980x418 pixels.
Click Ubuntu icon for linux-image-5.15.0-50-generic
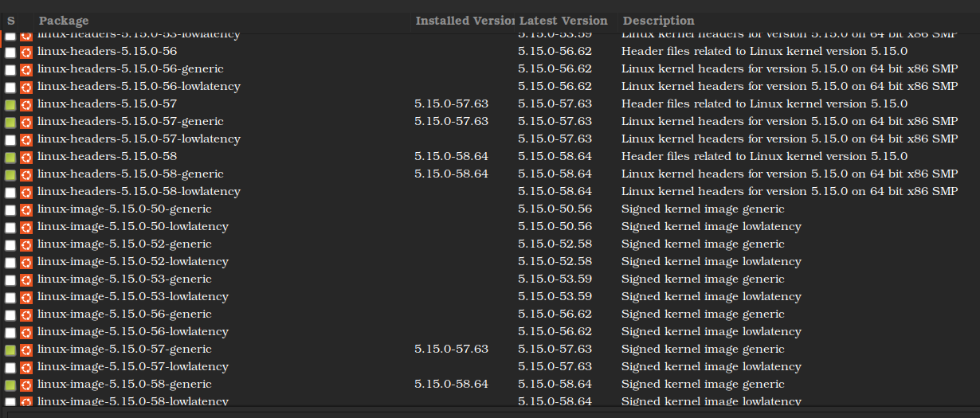point(25,209)
